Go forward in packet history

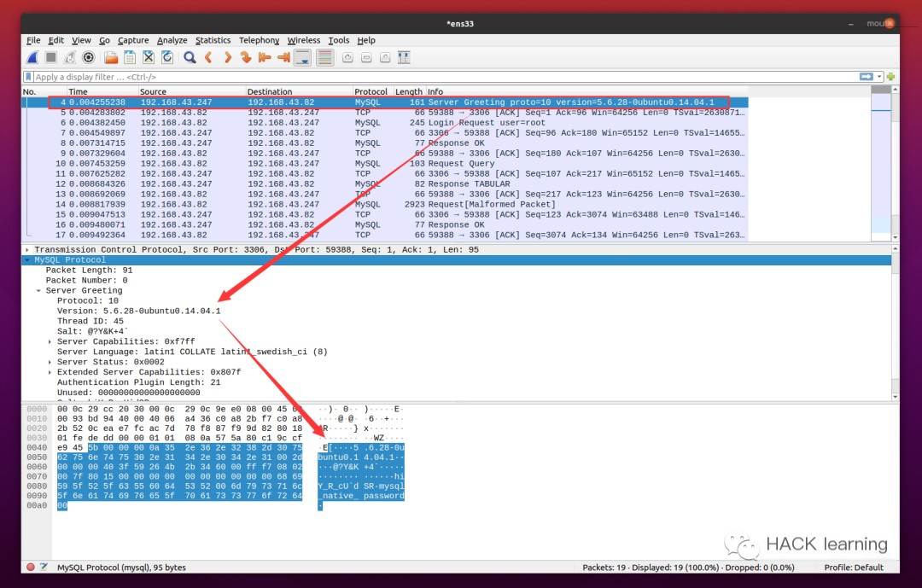(227, 57)
